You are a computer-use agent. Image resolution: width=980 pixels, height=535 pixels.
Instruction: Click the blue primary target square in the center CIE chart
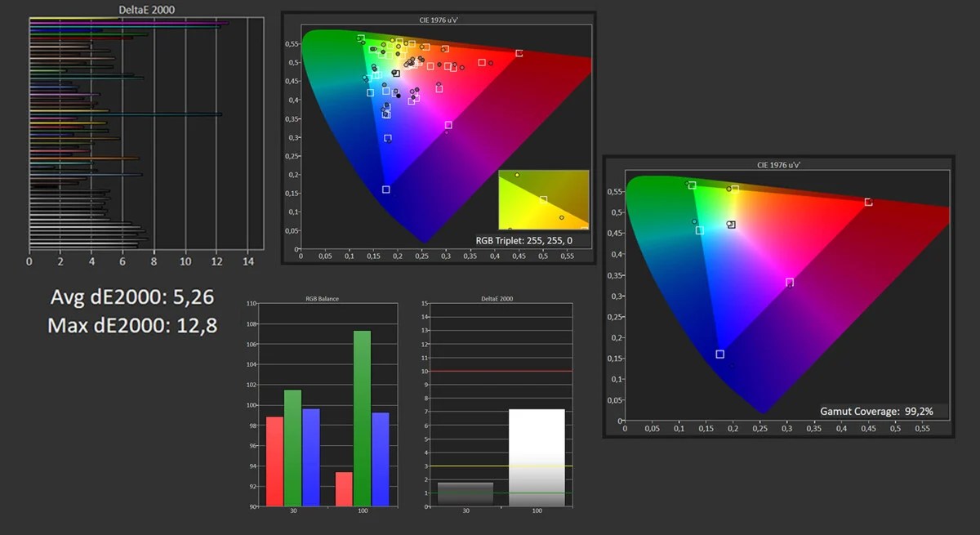tap(386, 189)
